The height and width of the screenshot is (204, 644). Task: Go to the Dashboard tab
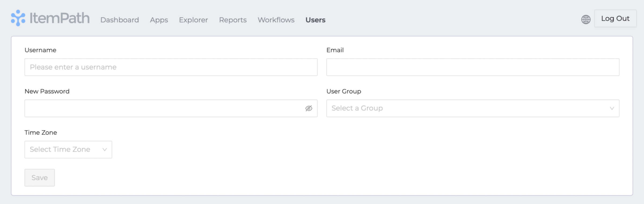pos(120,20)
